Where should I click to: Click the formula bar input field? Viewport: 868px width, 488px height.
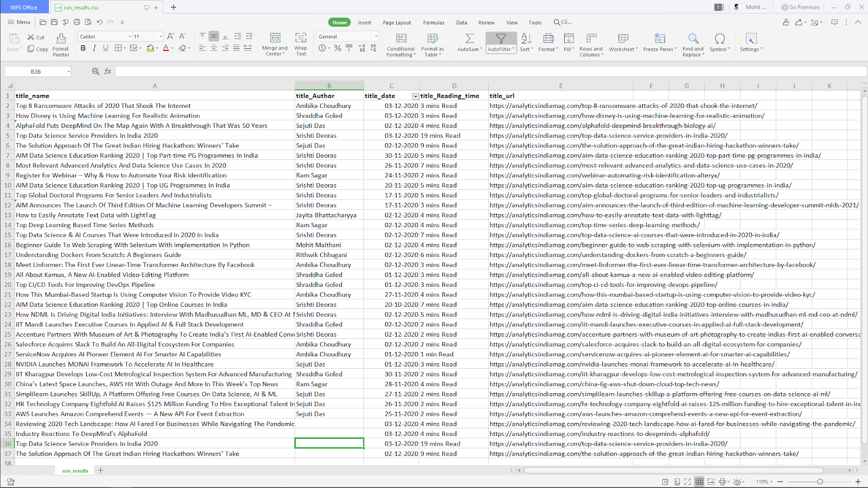pos(487,72)
